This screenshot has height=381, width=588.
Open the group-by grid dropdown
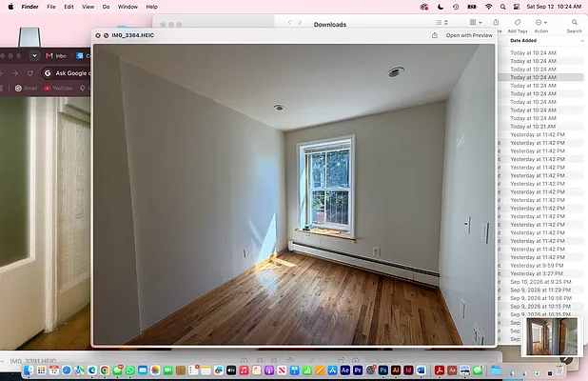click(476, 22)
